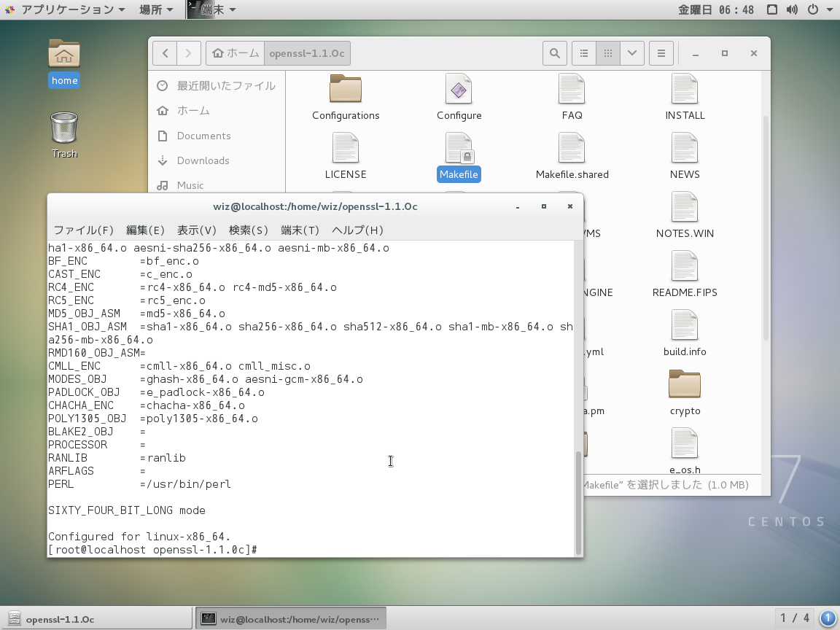840x630 pixels.
Task: Switch file manager to list view
Action: 584,53
